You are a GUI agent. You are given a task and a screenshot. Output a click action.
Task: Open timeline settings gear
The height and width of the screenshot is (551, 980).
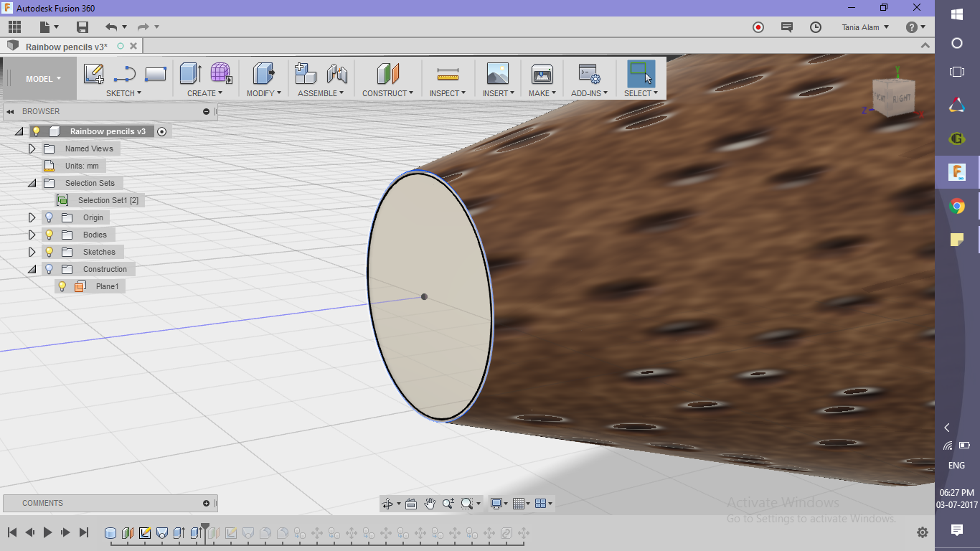pyautogui.click(x=923, y=532)
